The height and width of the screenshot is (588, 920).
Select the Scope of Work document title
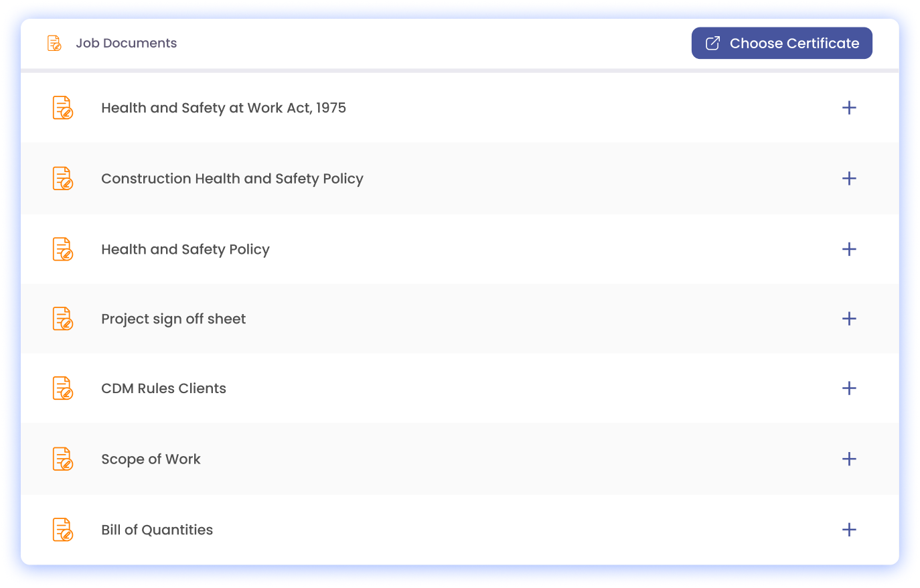(x=151, y=459)
